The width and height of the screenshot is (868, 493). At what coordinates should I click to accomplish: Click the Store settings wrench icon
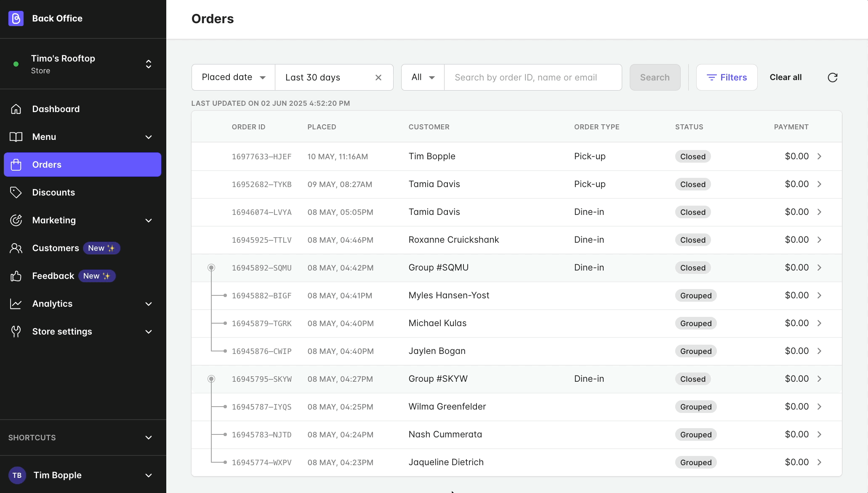click(16, 332)
